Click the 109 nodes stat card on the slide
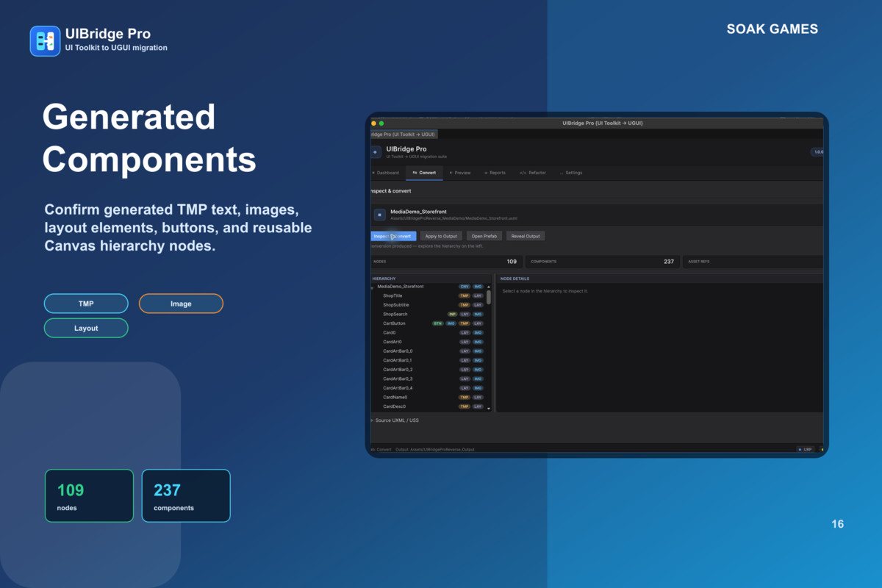Screen dimensions: 882x588 click(x=89, y=495)
